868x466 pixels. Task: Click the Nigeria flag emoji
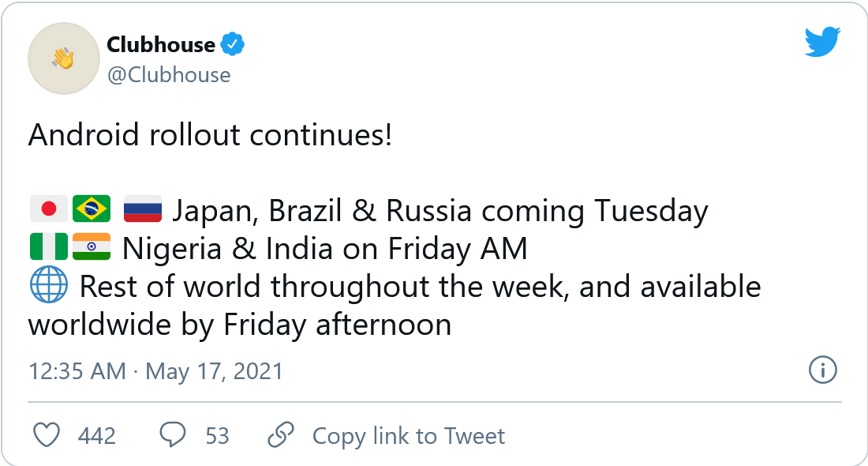coord(49,246)
